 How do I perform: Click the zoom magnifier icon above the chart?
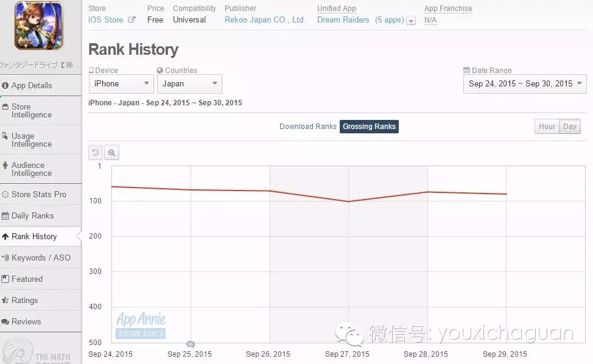111,152
